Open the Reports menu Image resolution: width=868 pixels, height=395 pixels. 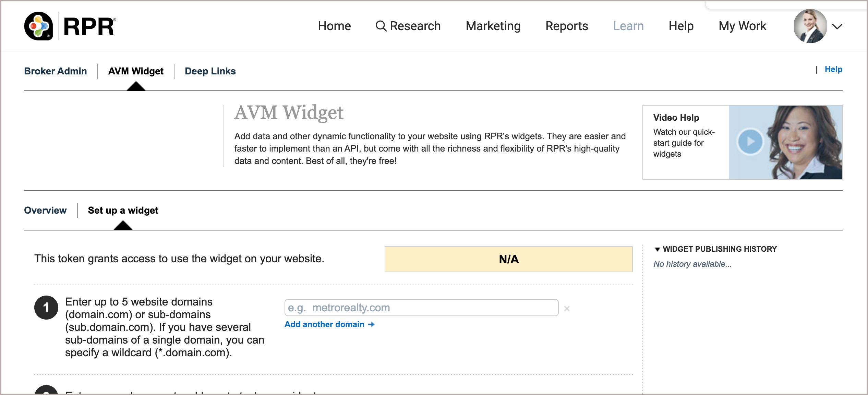[567, 26]
